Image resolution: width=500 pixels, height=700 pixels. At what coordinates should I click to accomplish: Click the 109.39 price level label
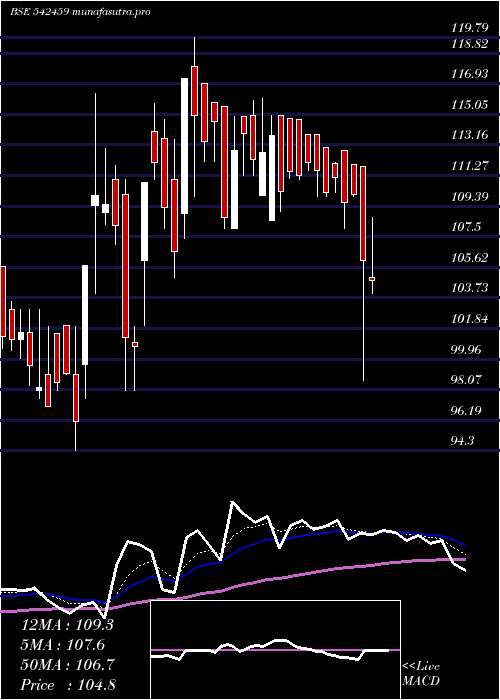[470, 197]
